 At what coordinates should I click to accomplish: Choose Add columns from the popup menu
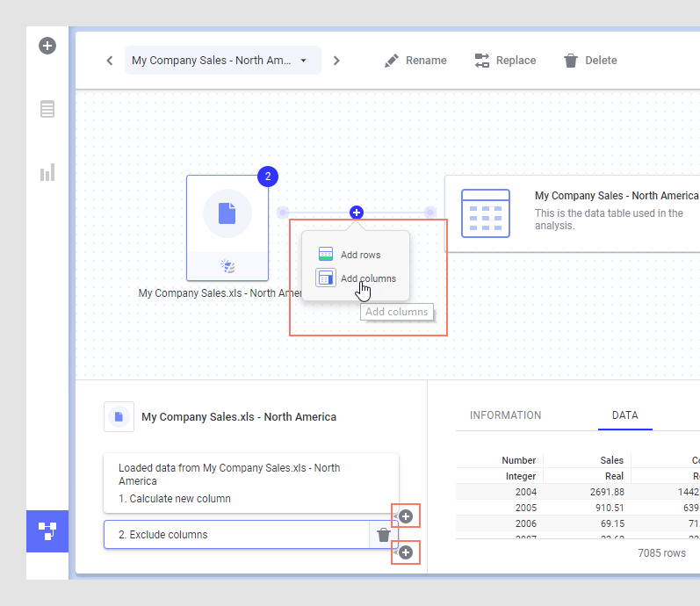click(367, 278)
